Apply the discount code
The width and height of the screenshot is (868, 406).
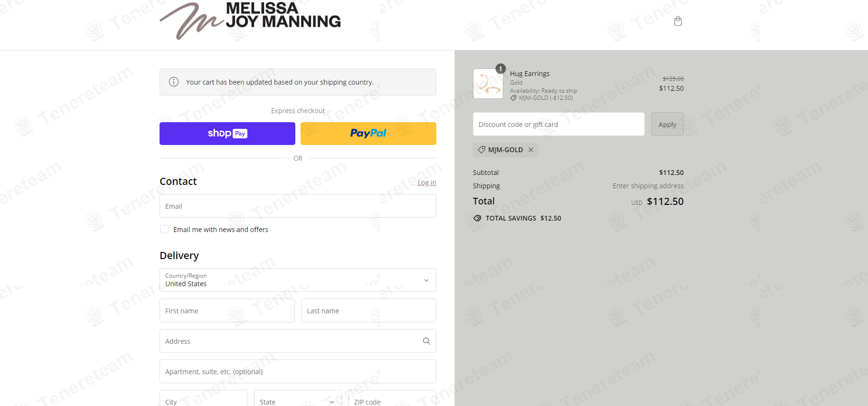pos(668,124)
